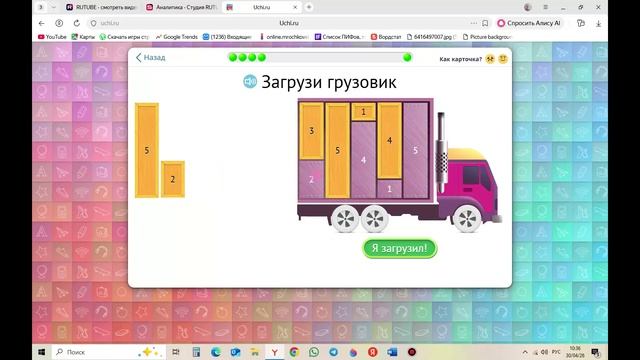Screen dimensions: 640x360
Task: Expand the system tray hidden icons arrow
Action: pos(525,352)
